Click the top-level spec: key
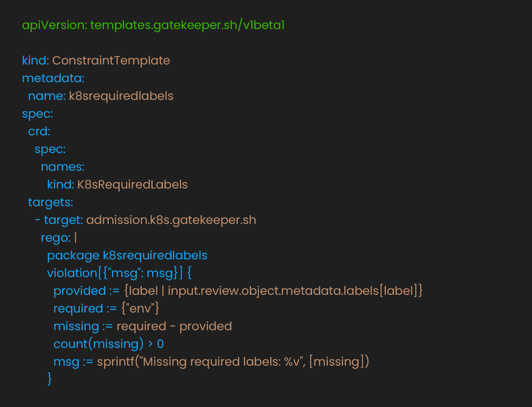Image resolution: width=532 pixels, height=407 pixels. click(37, 114)
